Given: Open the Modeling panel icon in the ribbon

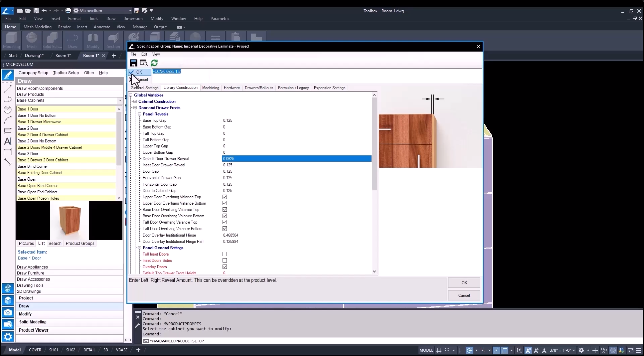Looking at the screenshot, I should (11, 40).
